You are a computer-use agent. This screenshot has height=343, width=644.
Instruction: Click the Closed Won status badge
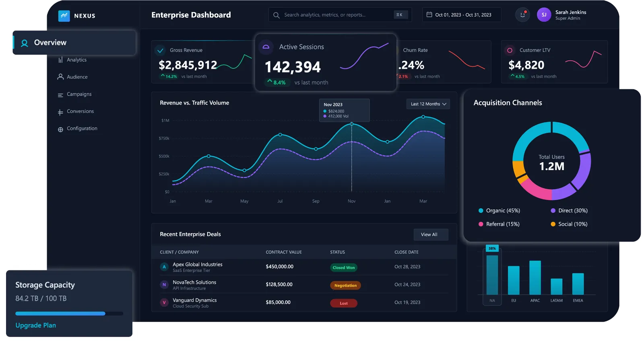(344, 268)
